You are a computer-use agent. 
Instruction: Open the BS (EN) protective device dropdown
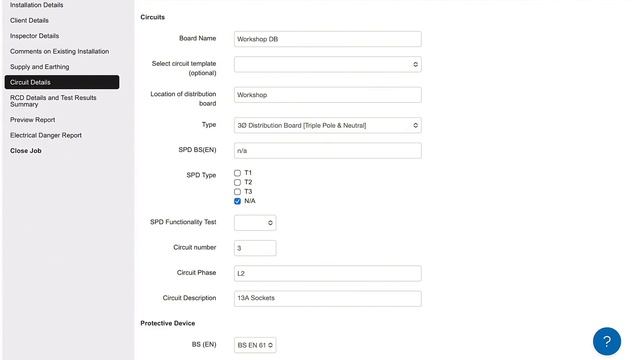255,345
